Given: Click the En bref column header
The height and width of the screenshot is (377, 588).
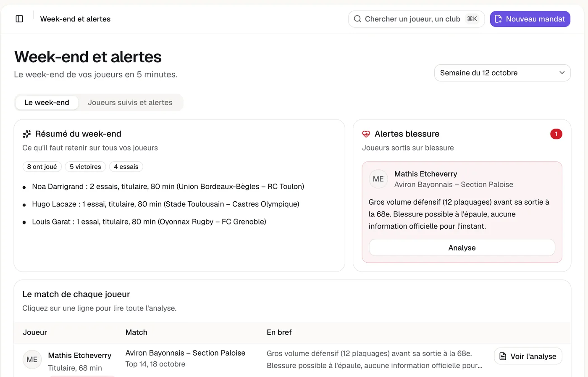Looking at the screenshot, I should click(279, 332).
